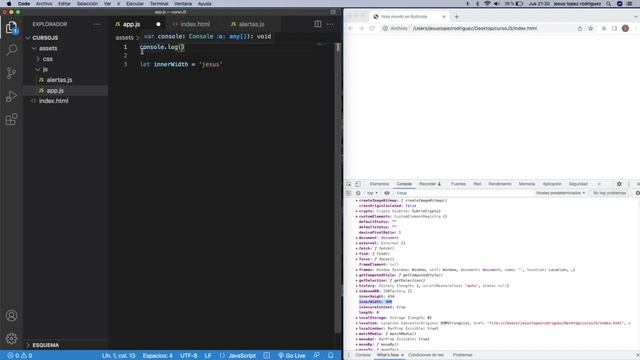Click the share icon in address bar
This screenshot has width=640, height=360.
pyautogui.click(x=580, y=29)
